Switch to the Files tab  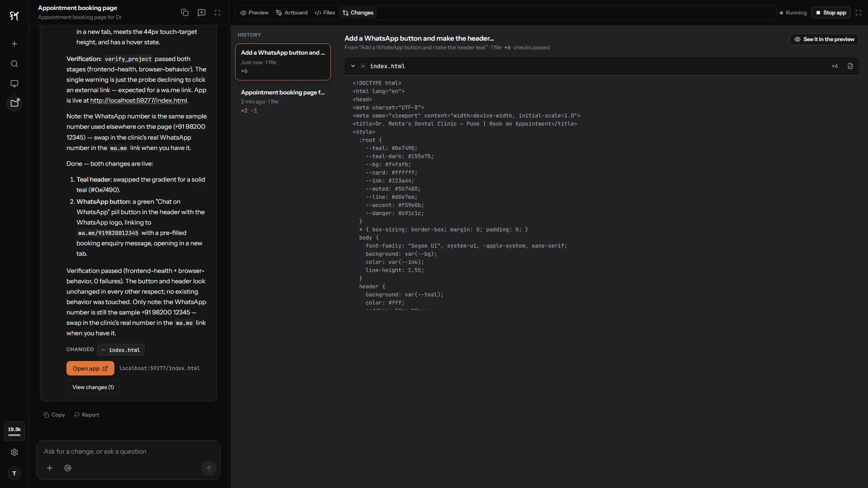pos(325,13)
